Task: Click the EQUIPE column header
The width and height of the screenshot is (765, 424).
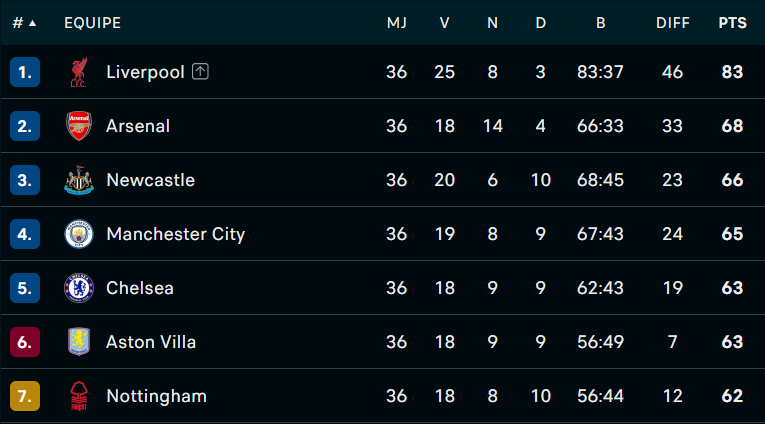Action: (x=93, y=23)
